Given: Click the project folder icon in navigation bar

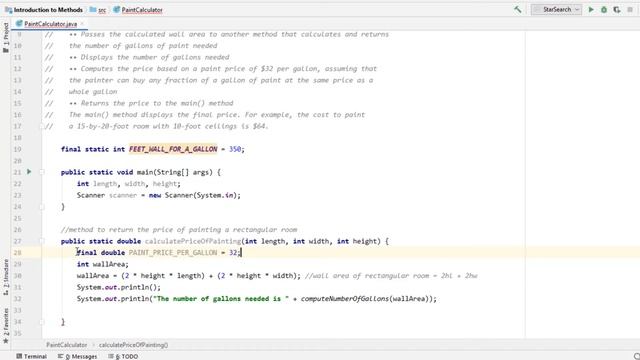Looking at the screenshot, I should [x=9, y=10].
